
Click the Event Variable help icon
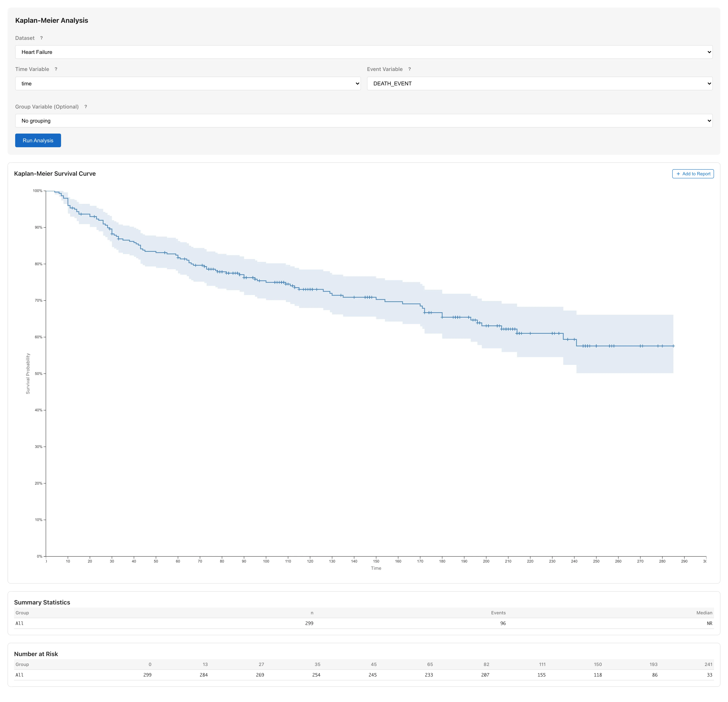[x=409, y=69]
